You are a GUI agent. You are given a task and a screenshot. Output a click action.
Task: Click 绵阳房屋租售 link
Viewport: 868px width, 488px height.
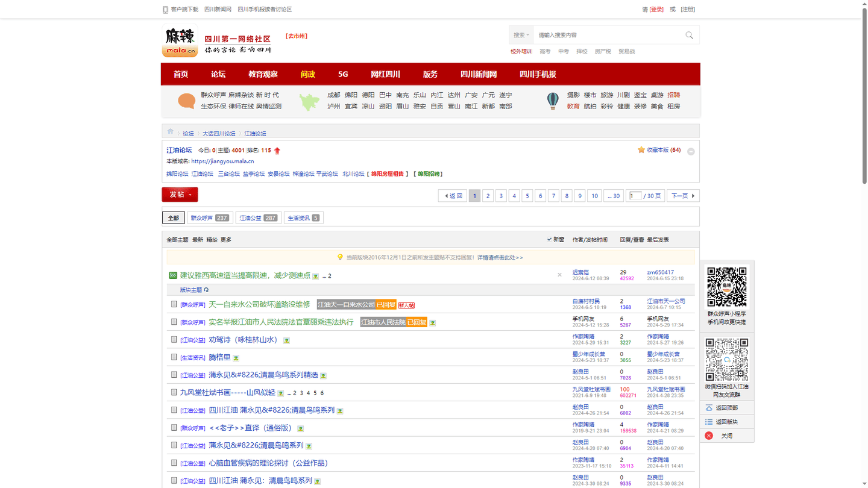pos(388,174)
